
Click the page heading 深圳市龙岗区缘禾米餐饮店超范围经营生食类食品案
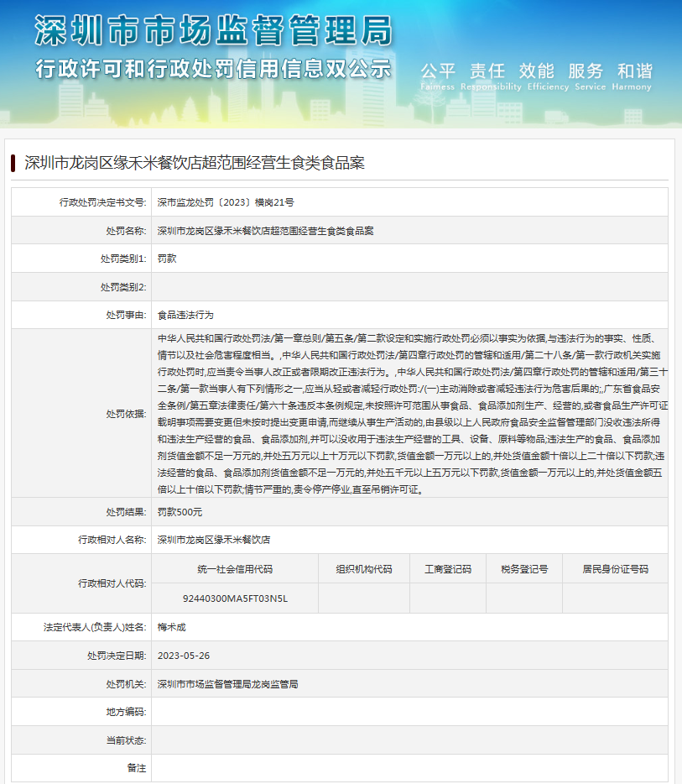point(195,163)
